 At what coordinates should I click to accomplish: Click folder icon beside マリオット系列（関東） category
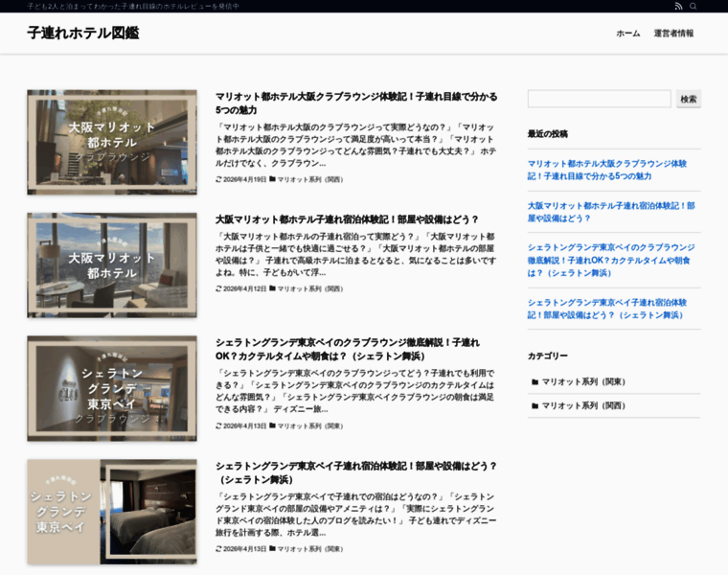(x=535, y=381)
